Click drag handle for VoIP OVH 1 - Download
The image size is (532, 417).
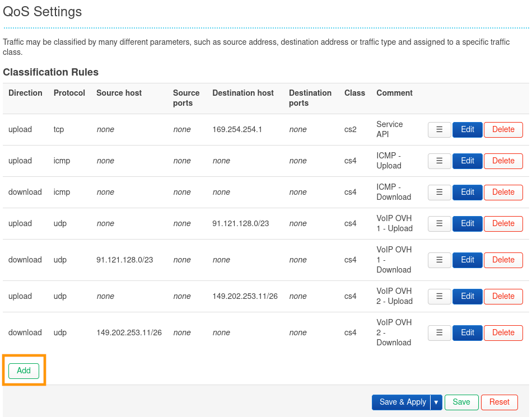tap(440, 260)
